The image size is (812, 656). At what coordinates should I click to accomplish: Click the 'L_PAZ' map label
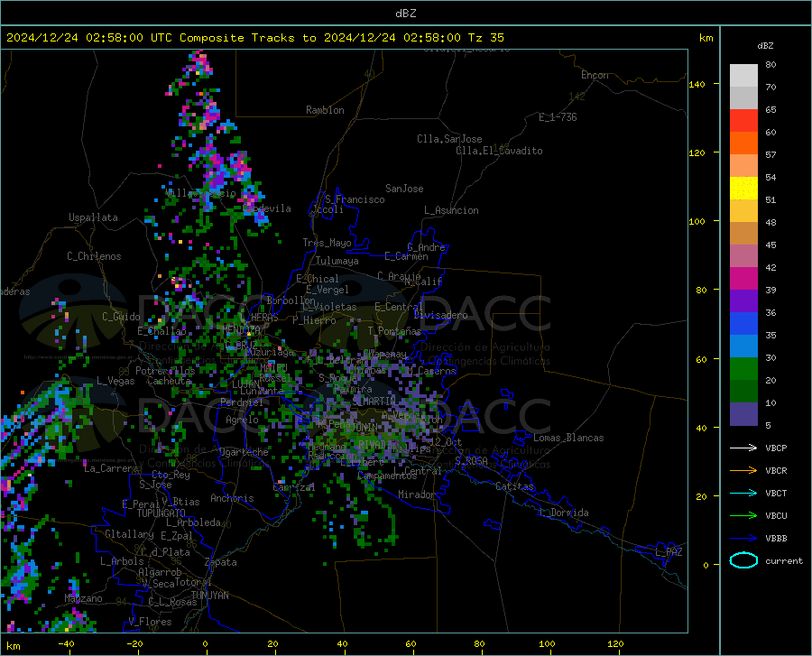[669, 552]
